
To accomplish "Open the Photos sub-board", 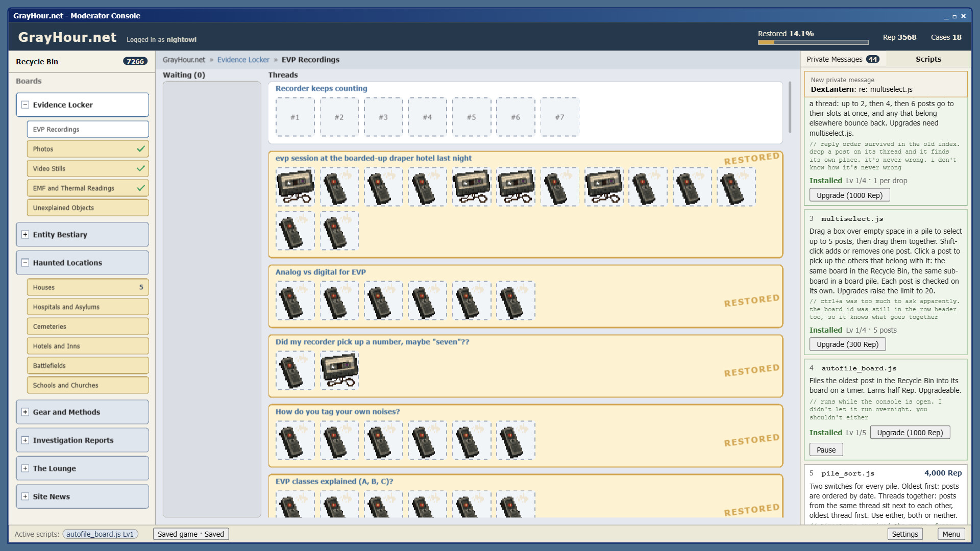I will point(88,149).
